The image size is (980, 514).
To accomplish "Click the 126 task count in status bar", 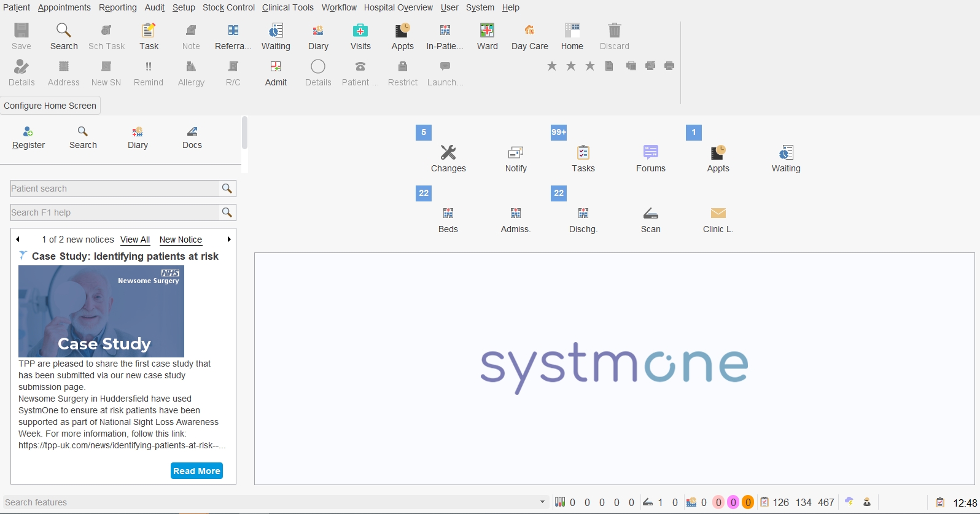I will coord(780,502).
